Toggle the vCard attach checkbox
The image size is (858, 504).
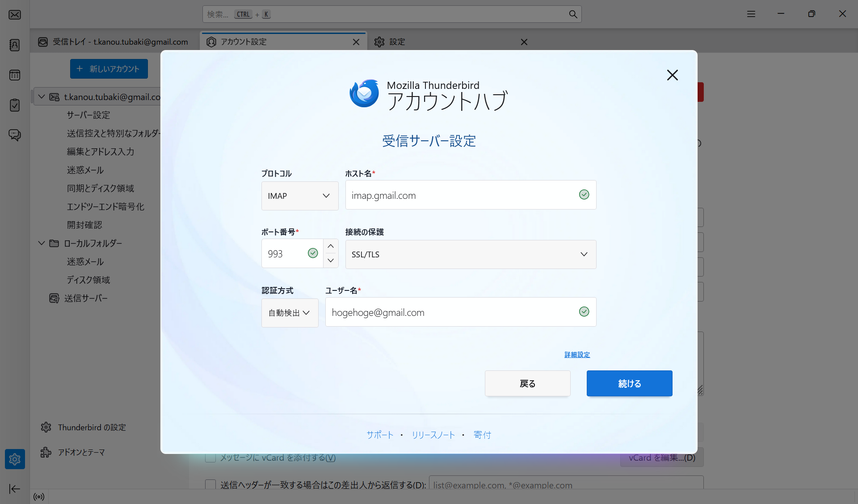(x=210, y=458)
